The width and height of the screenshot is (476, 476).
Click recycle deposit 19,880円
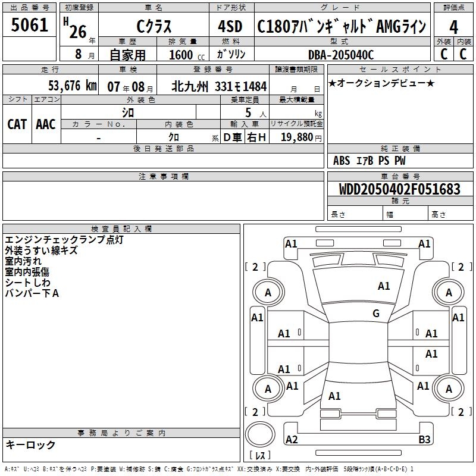tap(301, 137)
